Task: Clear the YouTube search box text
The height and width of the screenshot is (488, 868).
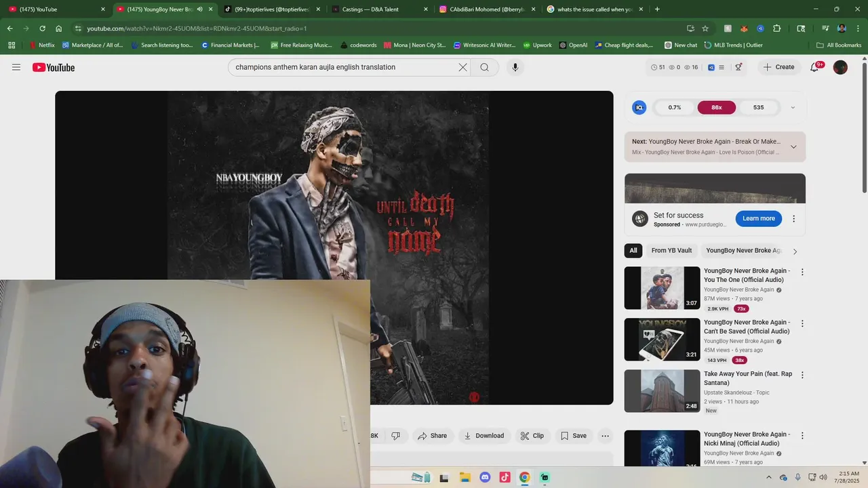Action: (462, 67)
